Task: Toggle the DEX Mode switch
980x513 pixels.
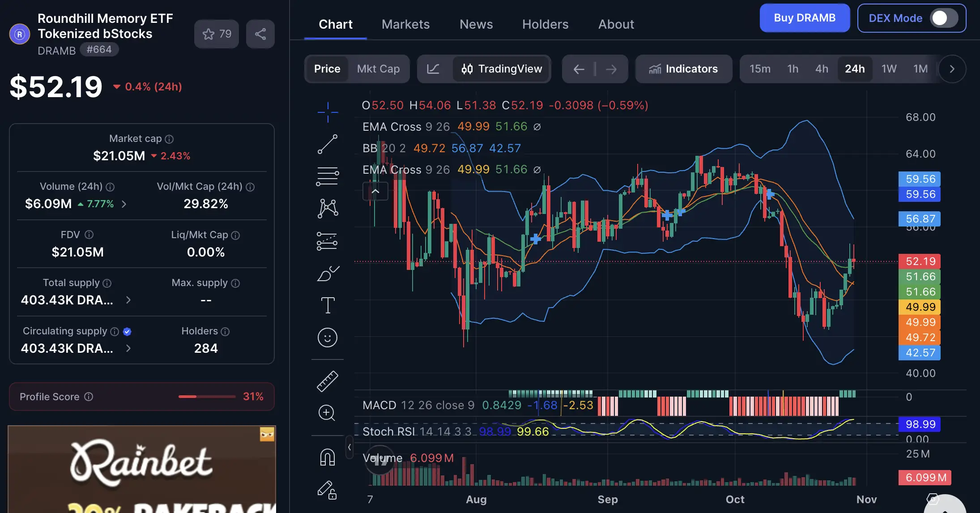Action: click(944, 18)
